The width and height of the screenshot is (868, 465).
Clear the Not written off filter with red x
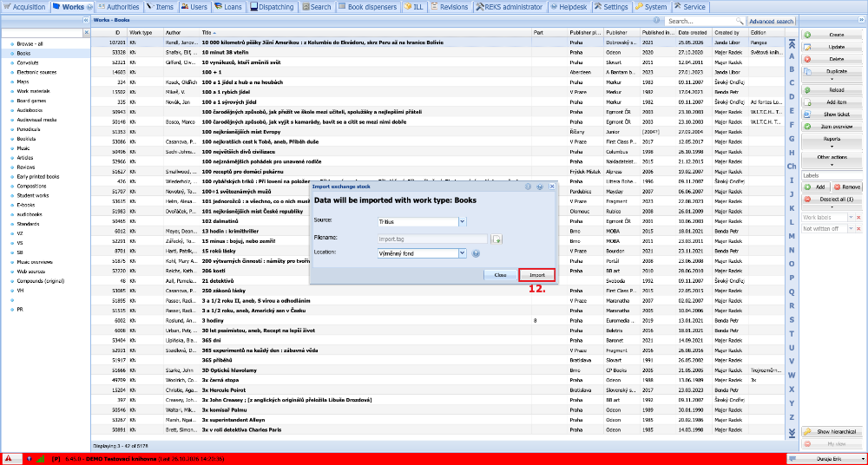tap(859, 229)
